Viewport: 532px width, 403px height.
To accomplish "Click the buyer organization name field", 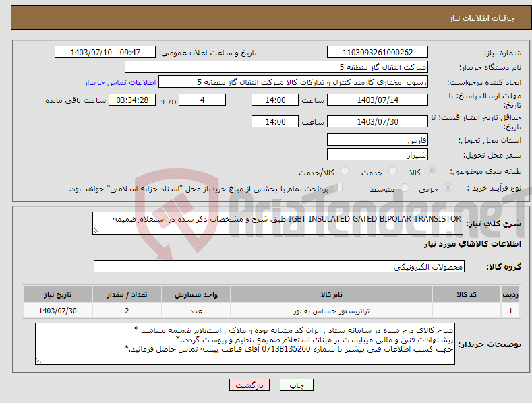I will click(x=276, y=67).
